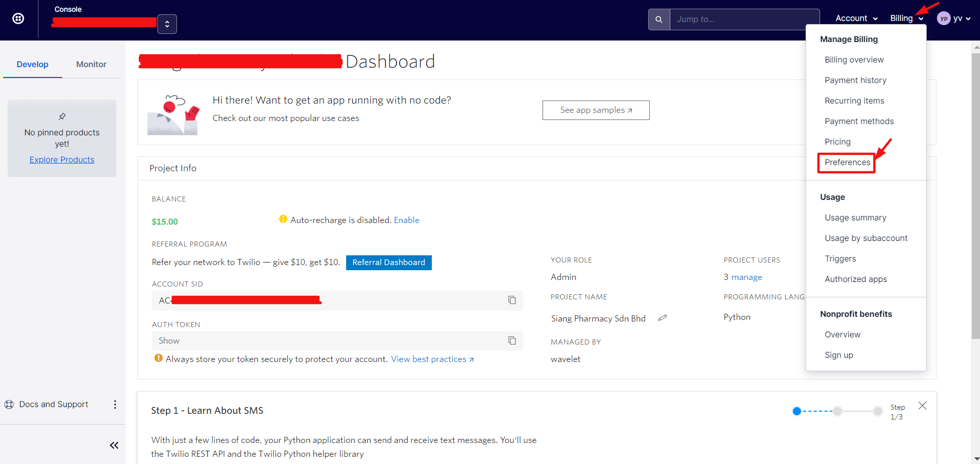Open the Explore Products link

[62, 159]
